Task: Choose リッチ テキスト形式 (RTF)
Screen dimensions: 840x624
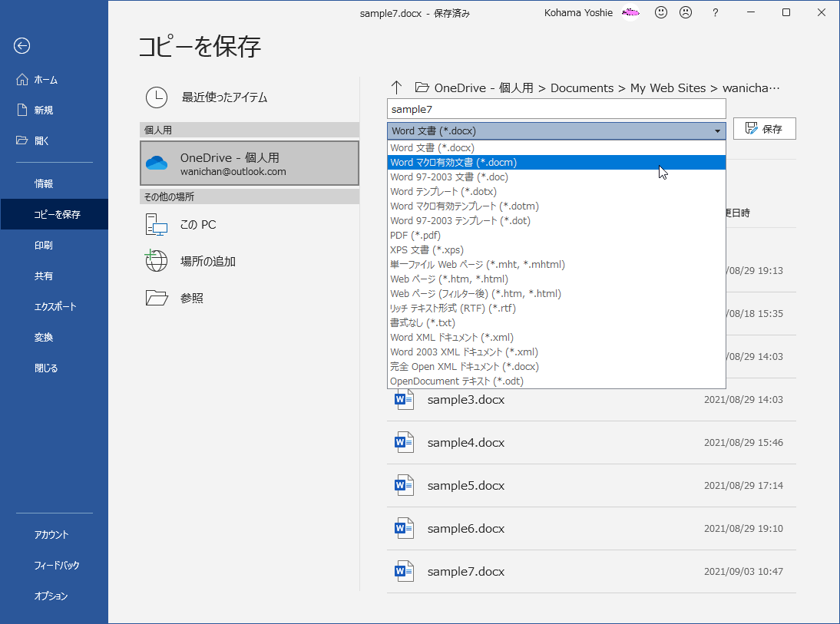Action: 556,308
